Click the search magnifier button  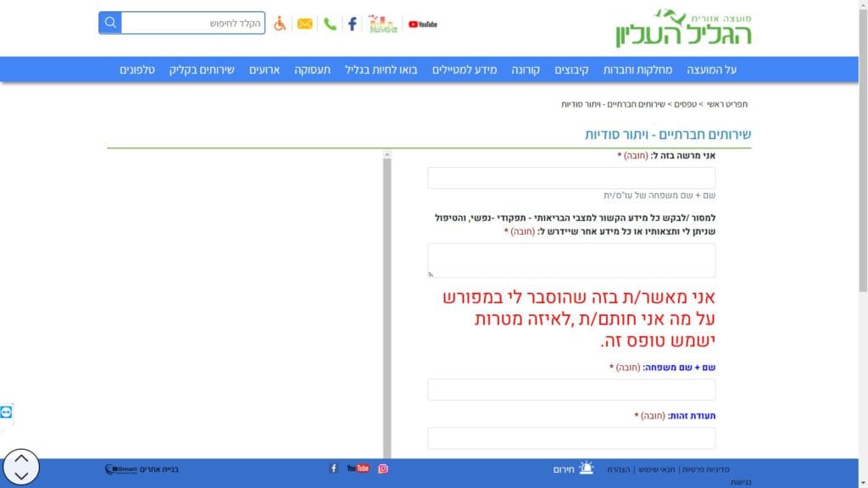pyautogui.click(x=110, y=23)
